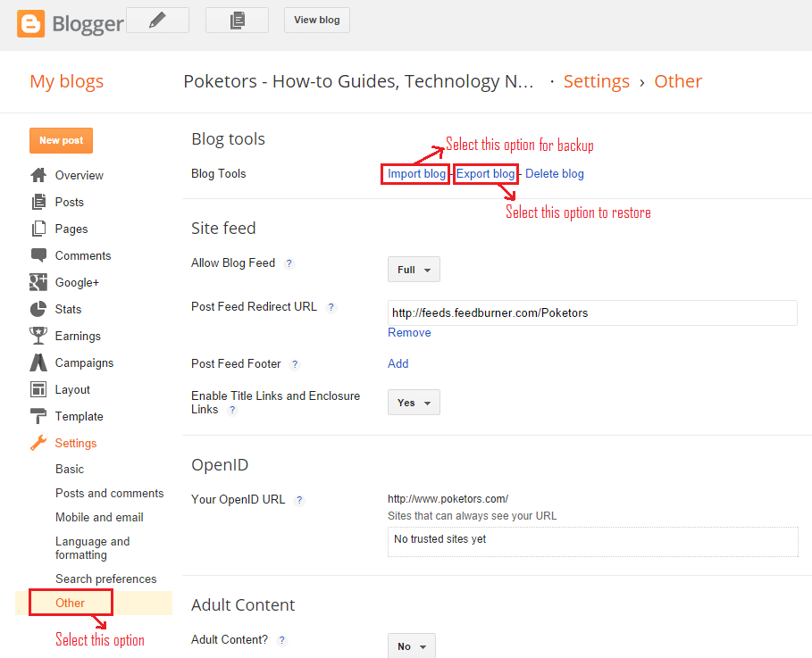The image size is (812, 658).
Task: Create a new post with pencil icon
Action: pos(157,21)
